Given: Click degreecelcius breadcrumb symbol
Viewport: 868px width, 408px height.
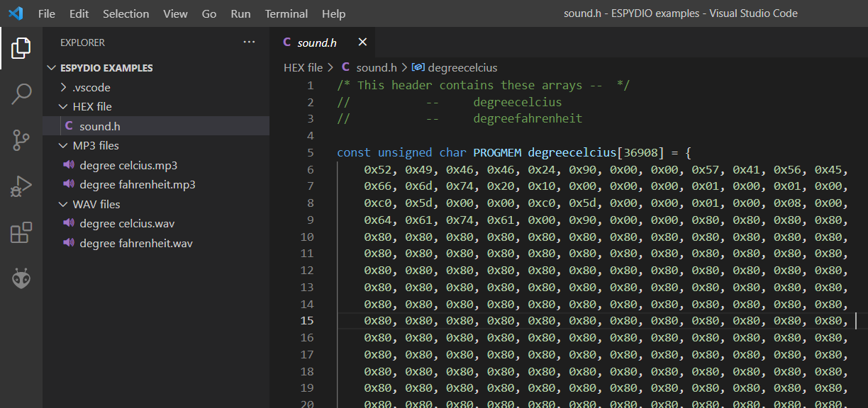Looking at the screenshot, I should pos(462,67).
